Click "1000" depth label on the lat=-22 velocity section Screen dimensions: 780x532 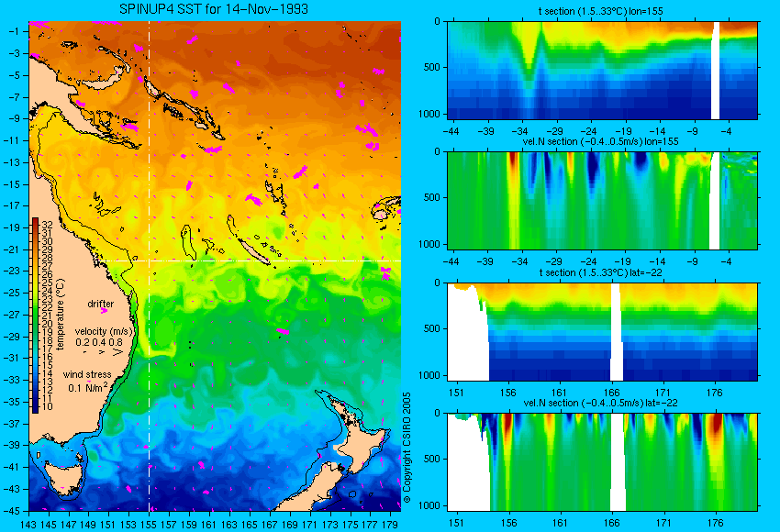coord(429,505)
